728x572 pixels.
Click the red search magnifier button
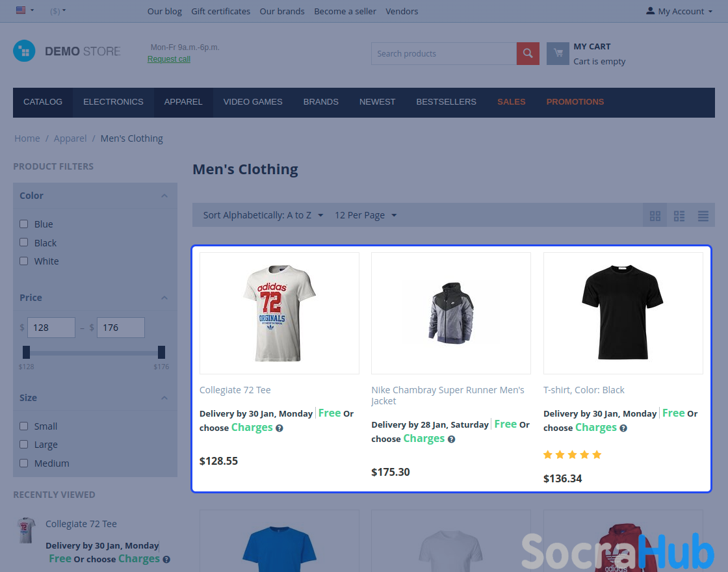point(528,53)
